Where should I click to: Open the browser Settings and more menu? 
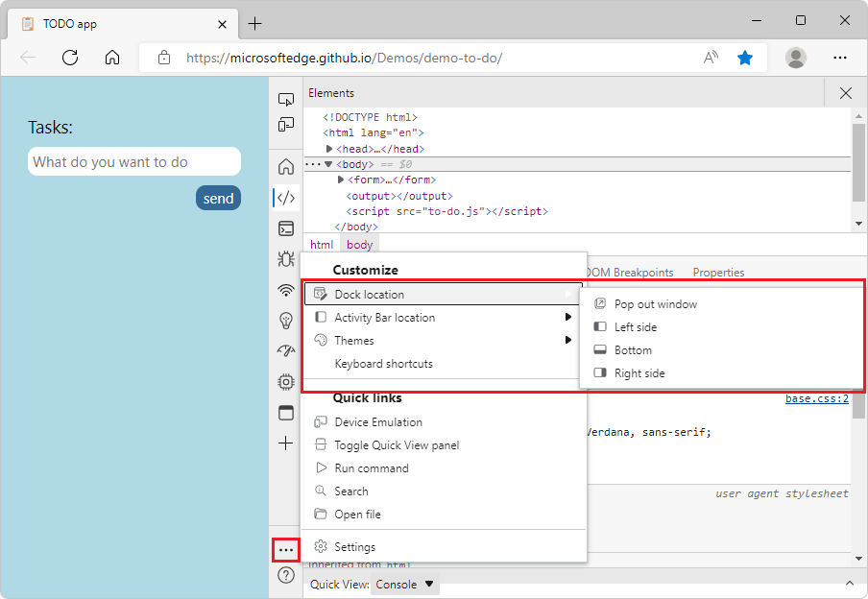click(x=840, y=58)
